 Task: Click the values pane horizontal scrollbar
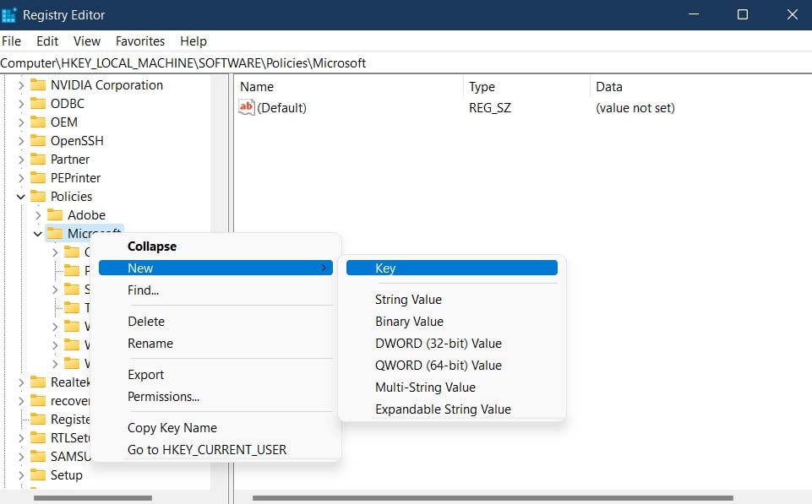click(x=493, y=498)
